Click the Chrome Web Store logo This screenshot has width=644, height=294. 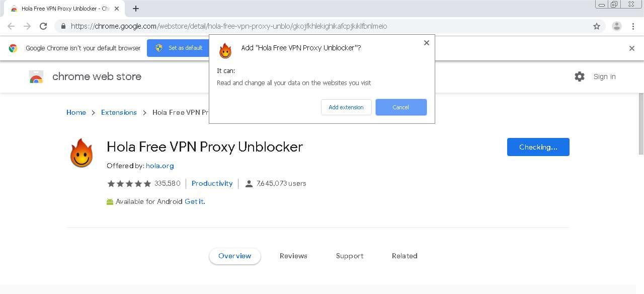(x=36, y=77)
